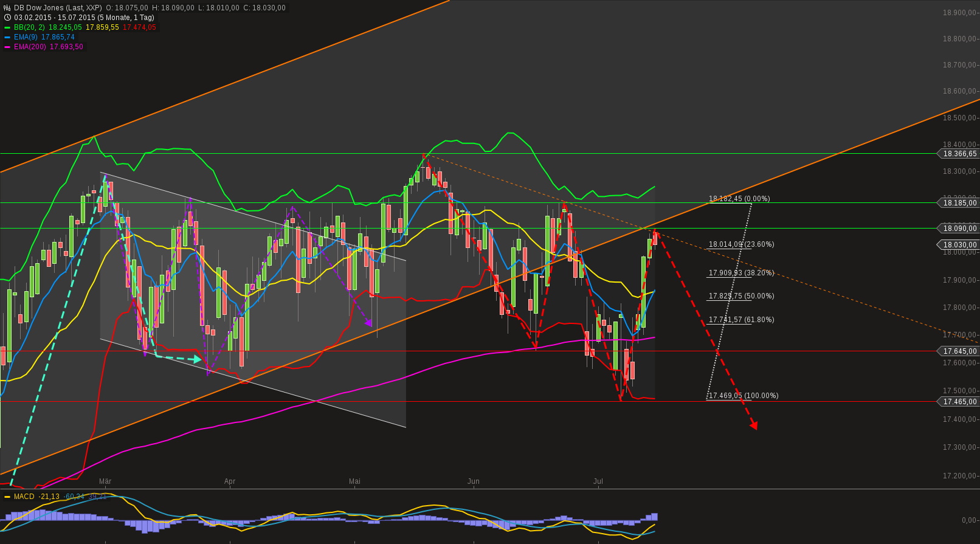Click the close value C: 18.030,00
Viewport: 980px width, 544px height.
(x=265, y=8)
